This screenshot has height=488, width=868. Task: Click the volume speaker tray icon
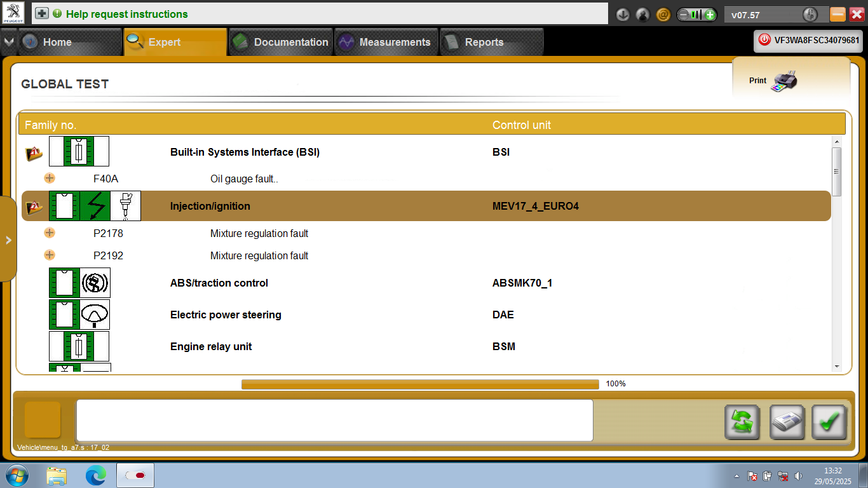click(799, 476)
